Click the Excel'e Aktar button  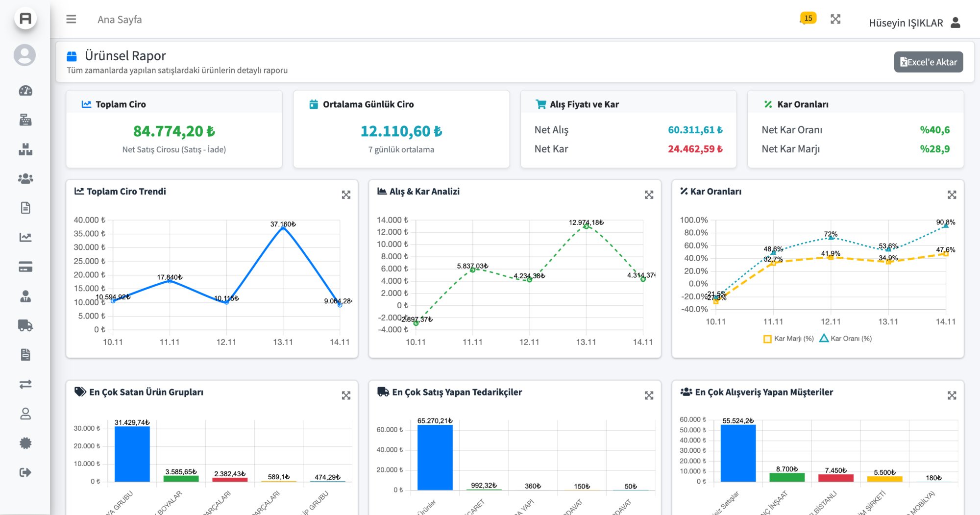[928, 62]
